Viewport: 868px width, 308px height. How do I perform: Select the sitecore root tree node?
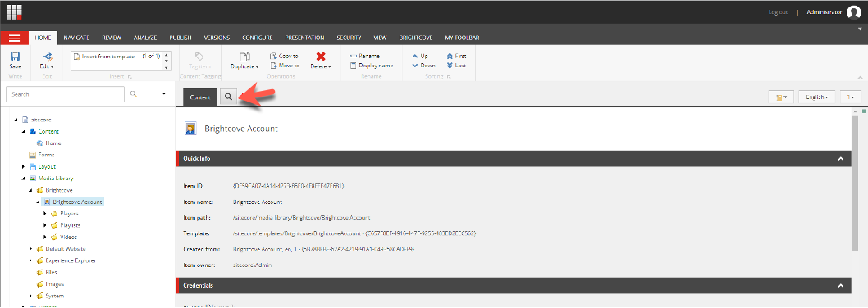[x=40, y=120]
